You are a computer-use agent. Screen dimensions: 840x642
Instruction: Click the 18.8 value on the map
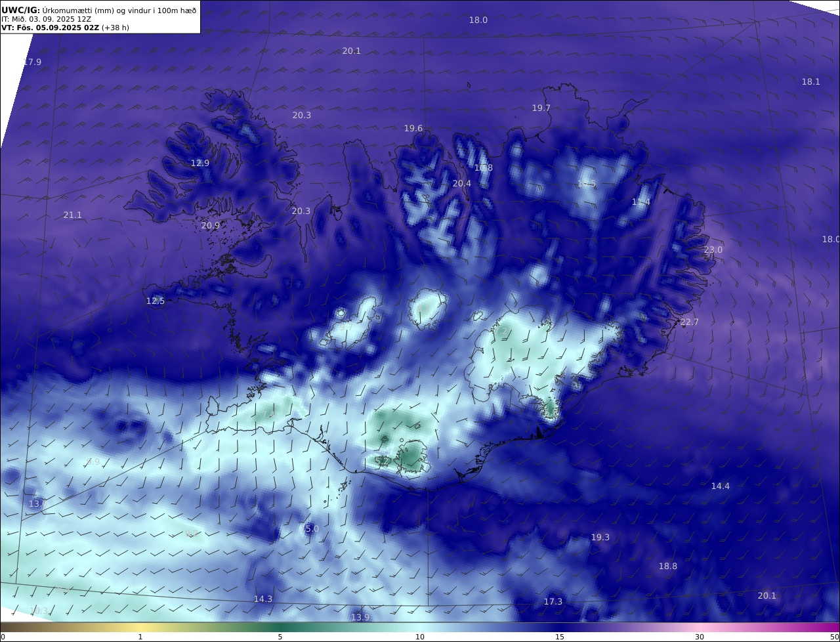[667, 566]
